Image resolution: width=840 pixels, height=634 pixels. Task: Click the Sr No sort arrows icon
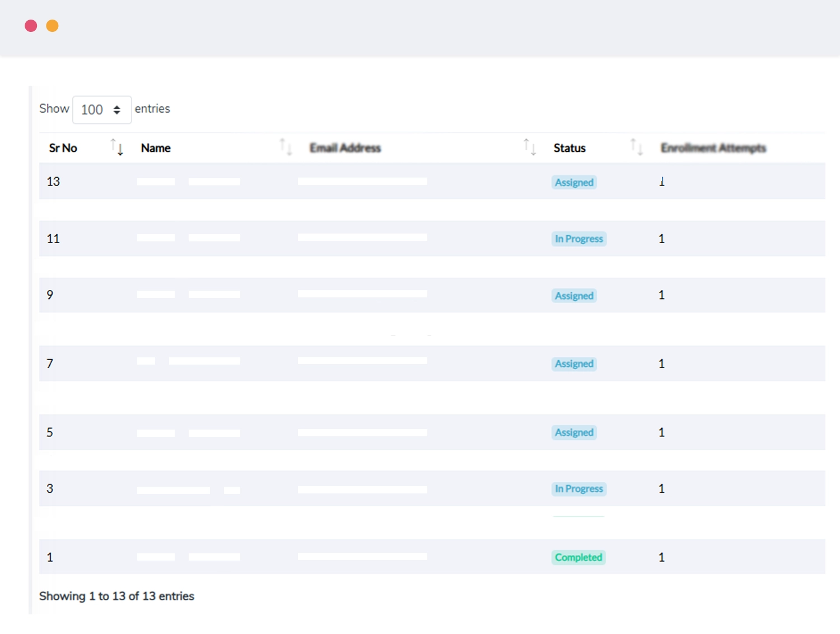click(116, 147)
